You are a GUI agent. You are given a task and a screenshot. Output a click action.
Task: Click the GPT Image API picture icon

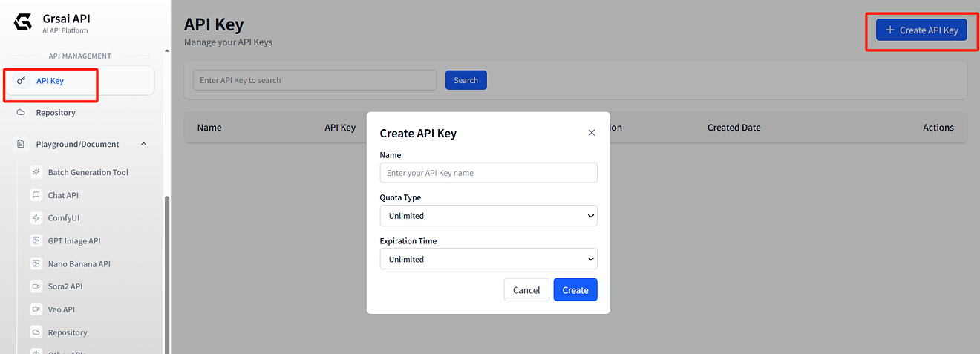[36, 241]
